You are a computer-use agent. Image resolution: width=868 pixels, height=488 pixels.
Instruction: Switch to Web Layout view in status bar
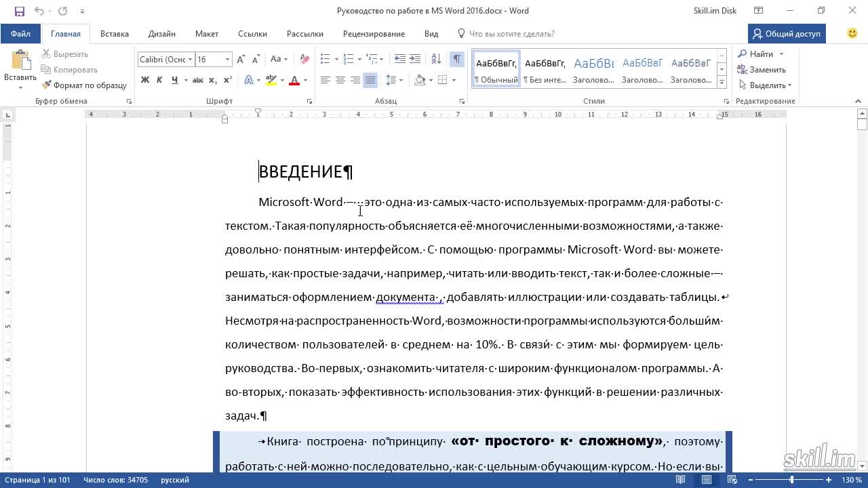(x=732, y=480)
